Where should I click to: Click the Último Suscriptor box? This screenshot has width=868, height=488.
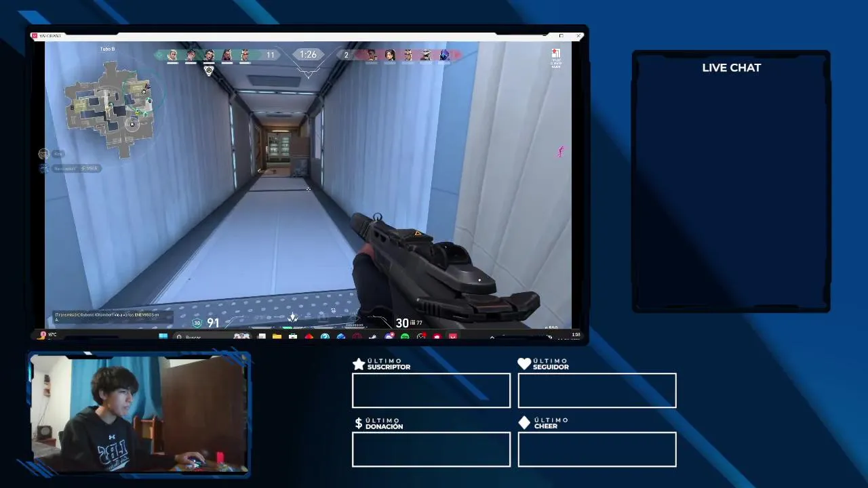coord(431,390)
